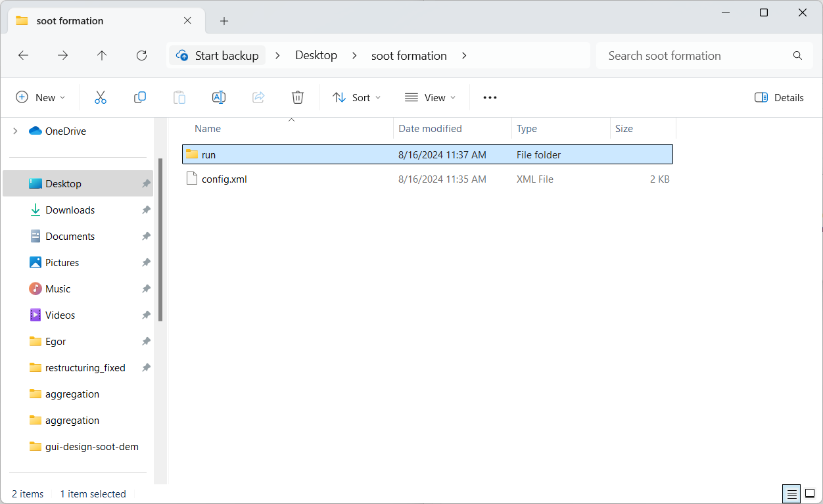Refresh the current folder view
The image size is (823, 504).
coord(141,56)
